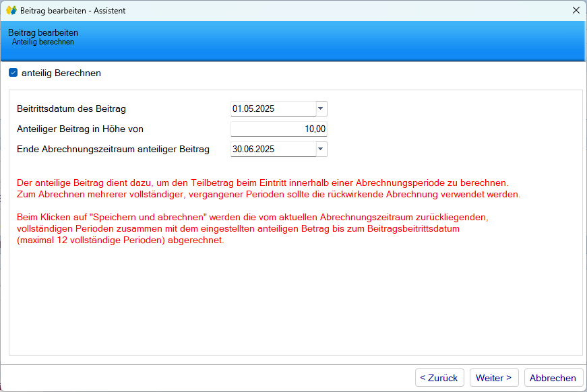The width and height of the screenshot is (587, 392).
Task: Open the Beitrittsdatum calendar dropdown arrow
Action: pyautogui.click(x=321, y=108)
